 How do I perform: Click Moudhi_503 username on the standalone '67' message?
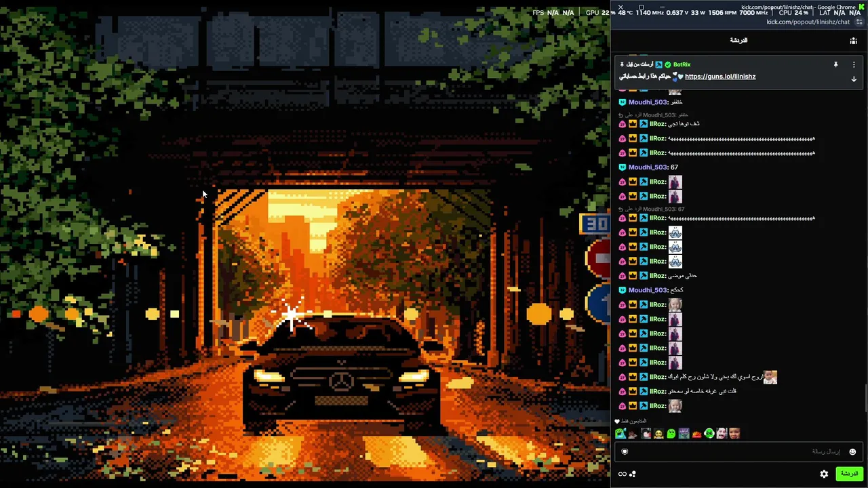pyautogui.click(x=648, y=167)
